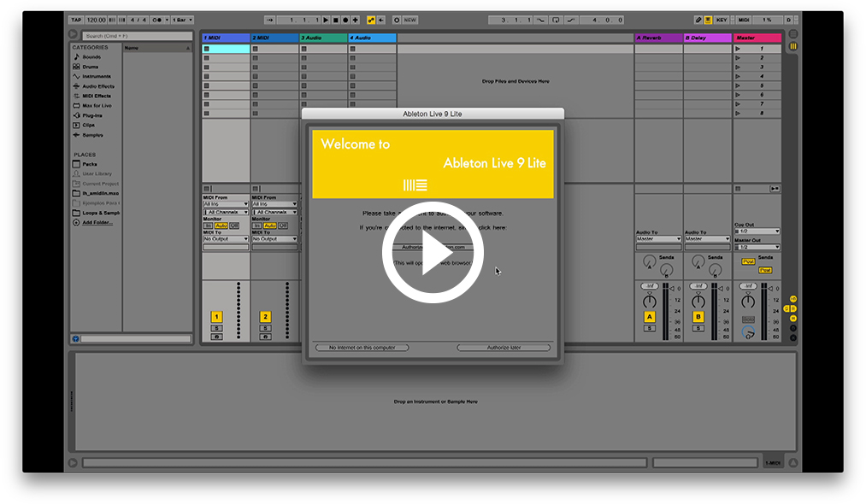866x504 pixels.
Task: Click the KEY map mode button
Action: pos(722,20)
